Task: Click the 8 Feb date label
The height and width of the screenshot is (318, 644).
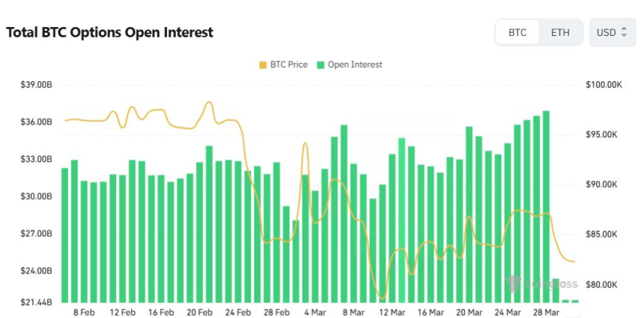Action: (84, 311)
